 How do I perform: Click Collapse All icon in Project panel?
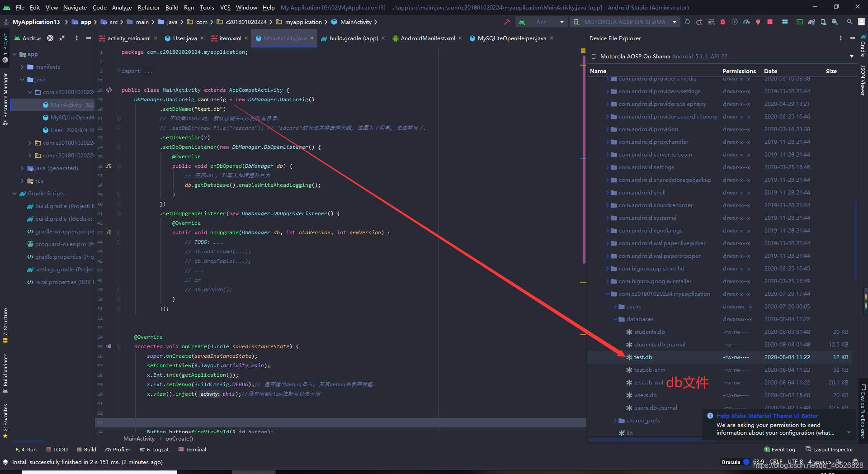click(62, 38)
